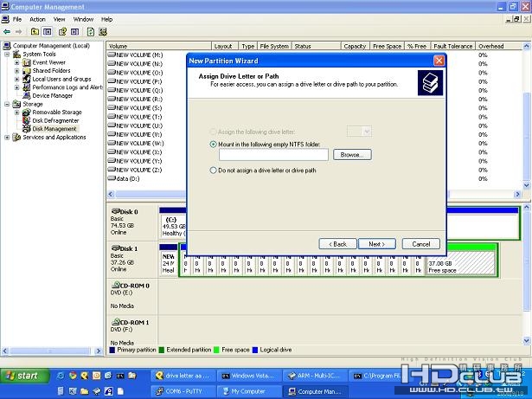Click the Local Users and Groups icon
Viewport: 532px width, 399px height.
27,79
